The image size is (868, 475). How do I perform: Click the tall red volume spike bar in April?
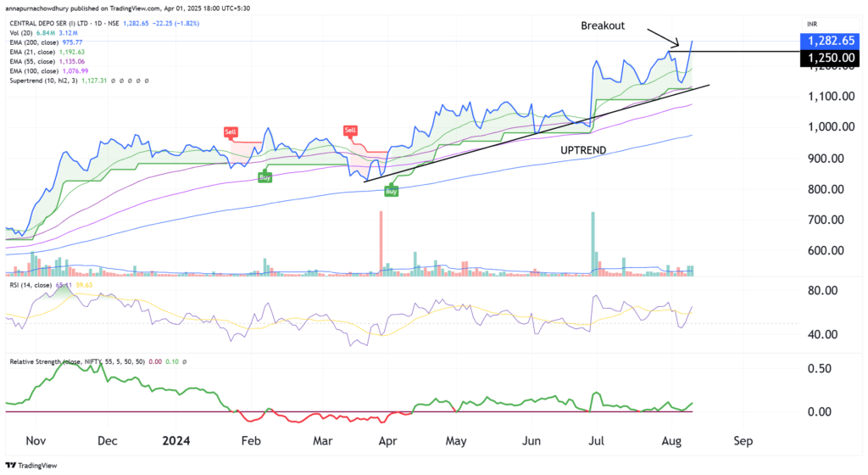(381, 242)
